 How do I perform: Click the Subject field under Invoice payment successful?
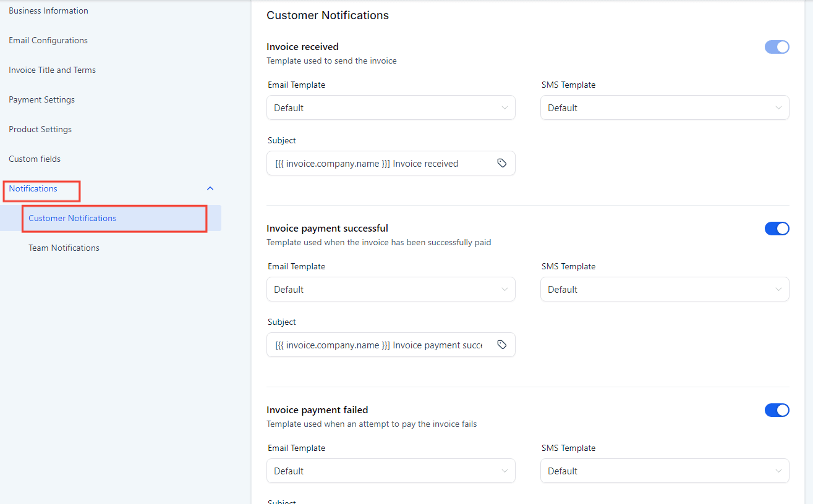[x=371, y=345]
